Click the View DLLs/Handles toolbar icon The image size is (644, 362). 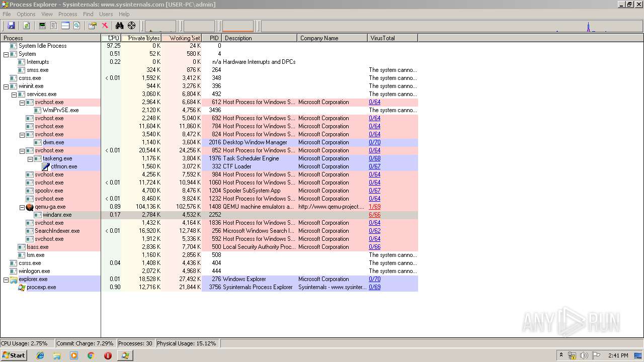point(77,26)
